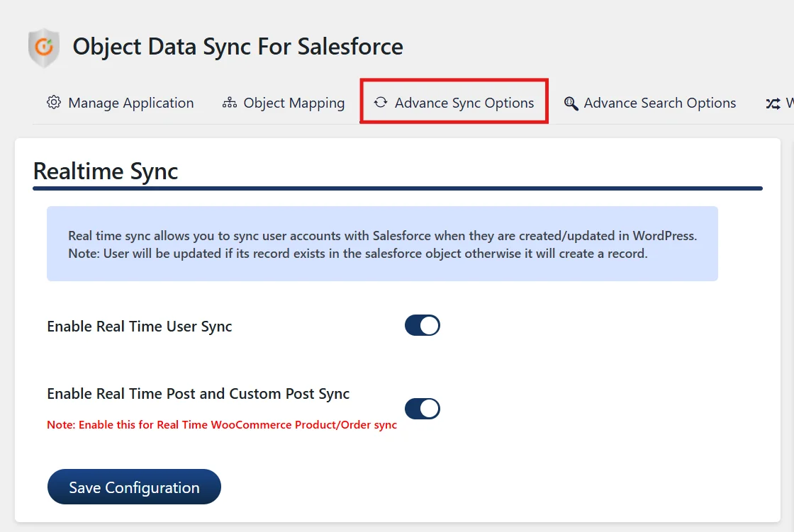Click the 'Note: User will be updated' info line
Image resolution: width=794 pixels, height=532 pixels.
[x=358, y=253]
